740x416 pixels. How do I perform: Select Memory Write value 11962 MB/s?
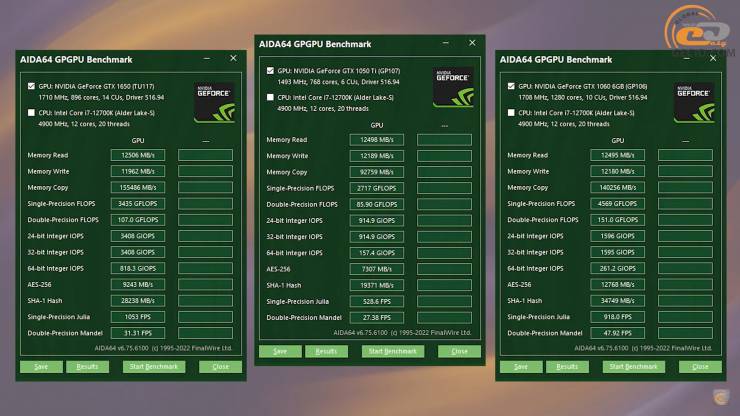tap(138, 171)
